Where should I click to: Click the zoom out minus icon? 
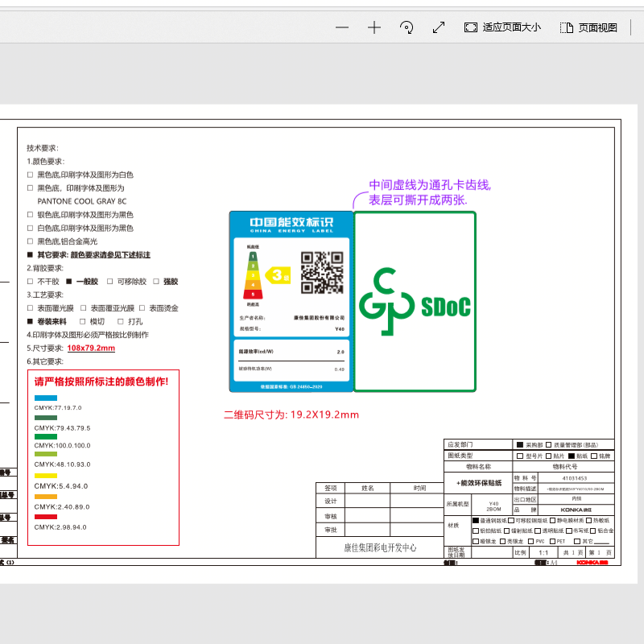pyautogui.click(x=341, y=27)
